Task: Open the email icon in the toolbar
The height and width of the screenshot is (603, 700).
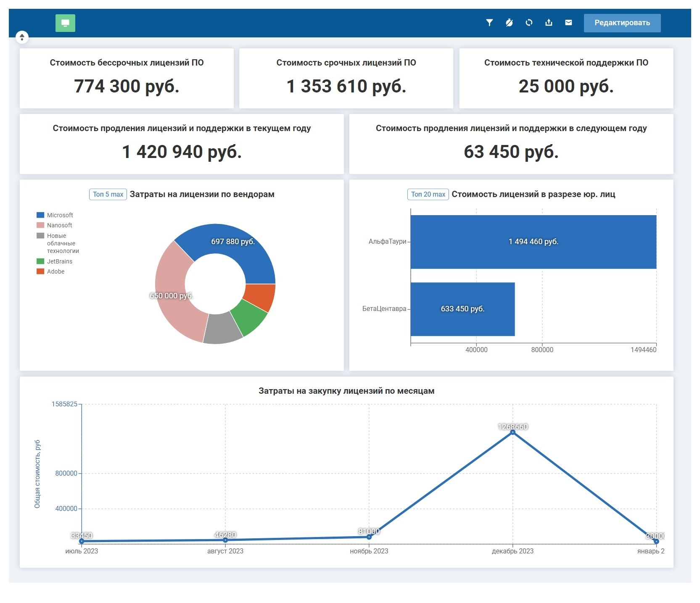Action: click(568, 23)
